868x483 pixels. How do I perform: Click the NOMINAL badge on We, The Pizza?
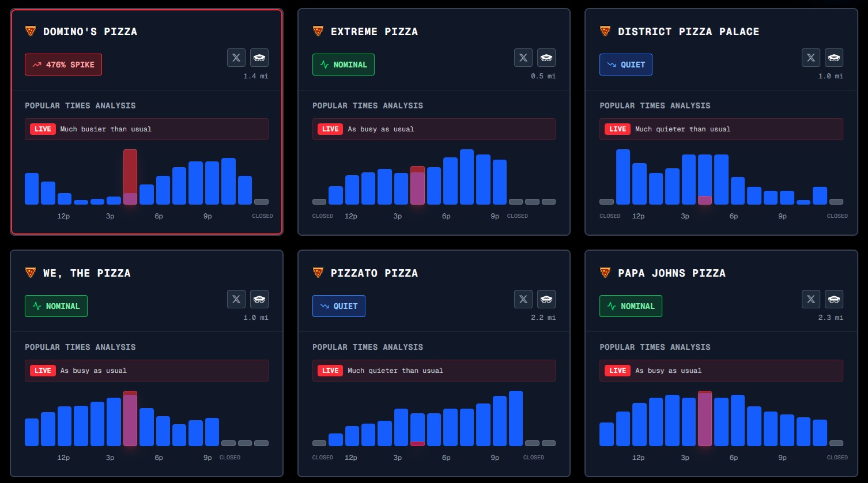(56, 306)
